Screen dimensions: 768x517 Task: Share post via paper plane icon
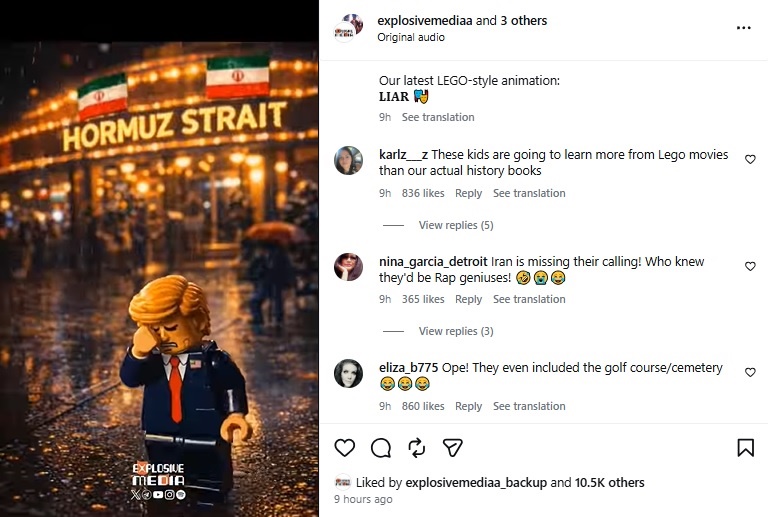coord(453,448)
